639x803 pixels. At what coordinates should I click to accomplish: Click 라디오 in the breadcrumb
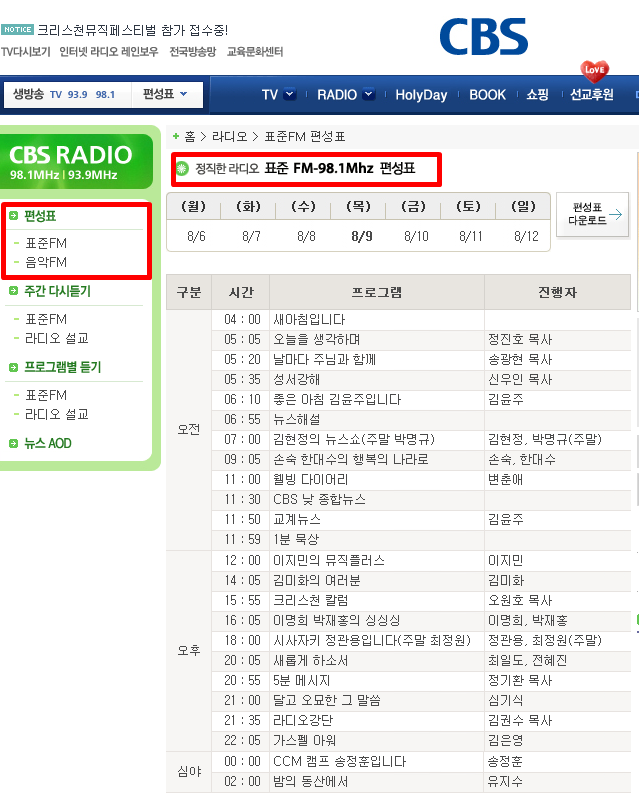(229, 137)
